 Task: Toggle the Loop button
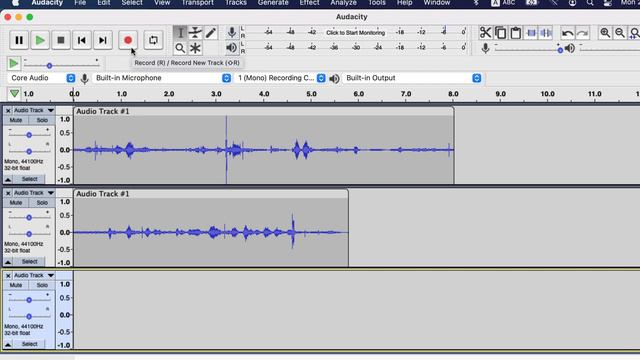click(x=153, y=40)
